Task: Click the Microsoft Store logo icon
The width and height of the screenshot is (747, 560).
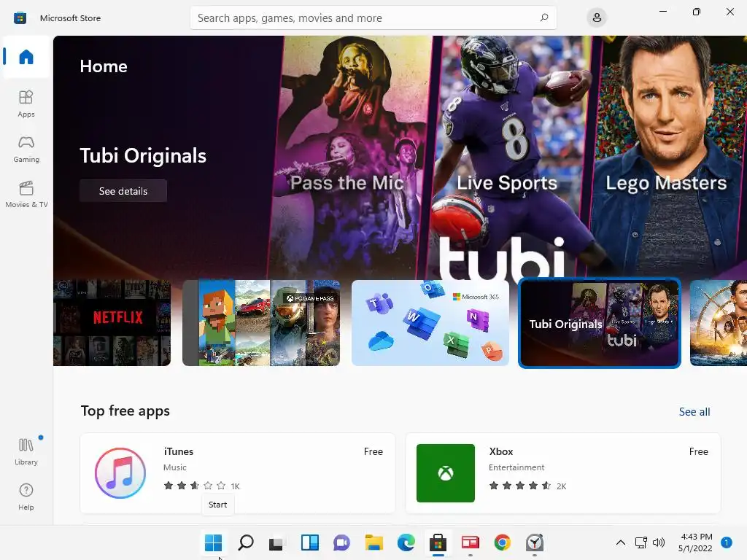Action: click(x=20, y=18)
